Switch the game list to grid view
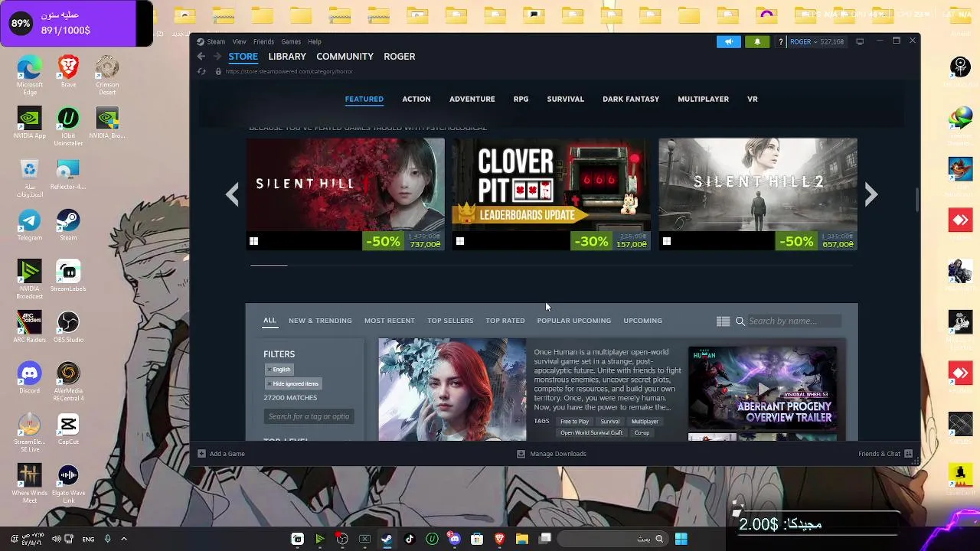This screenshot has height=551, width=980. coord(723,321)
